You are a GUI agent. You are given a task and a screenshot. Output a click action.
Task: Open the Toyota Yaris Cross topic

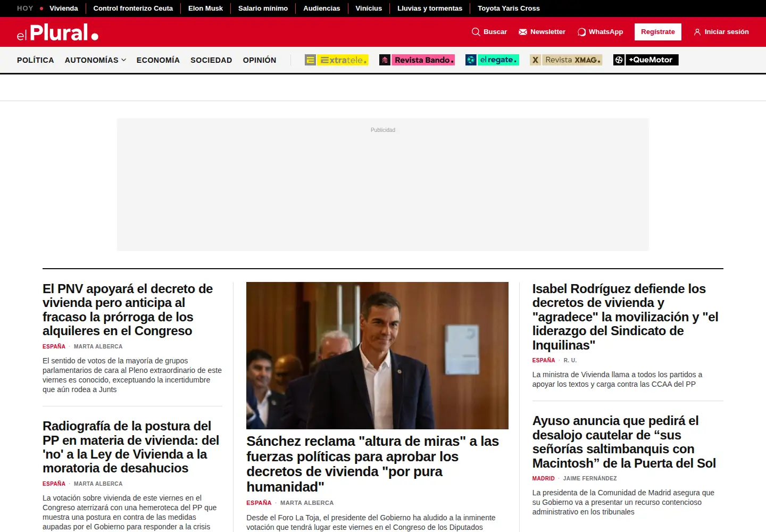509,9
